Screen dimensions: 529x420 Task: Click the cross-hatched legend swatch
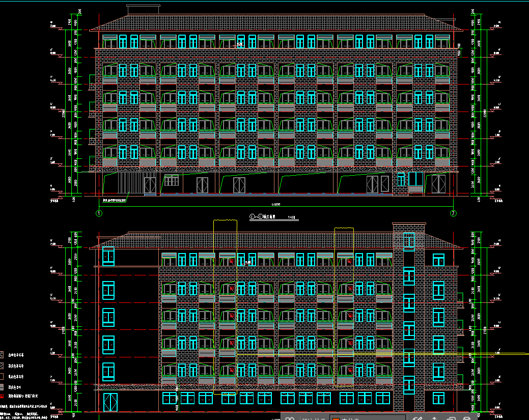(2, 366)
